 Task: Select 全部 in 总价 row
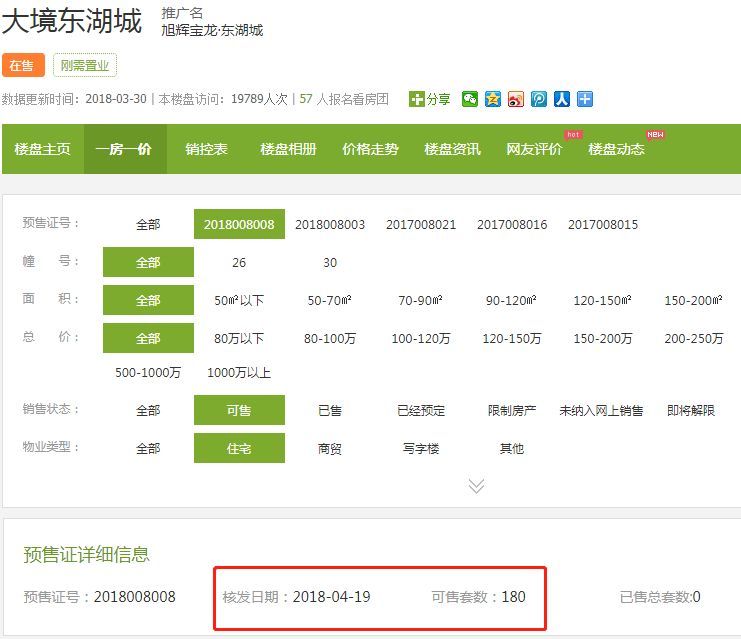148,338
